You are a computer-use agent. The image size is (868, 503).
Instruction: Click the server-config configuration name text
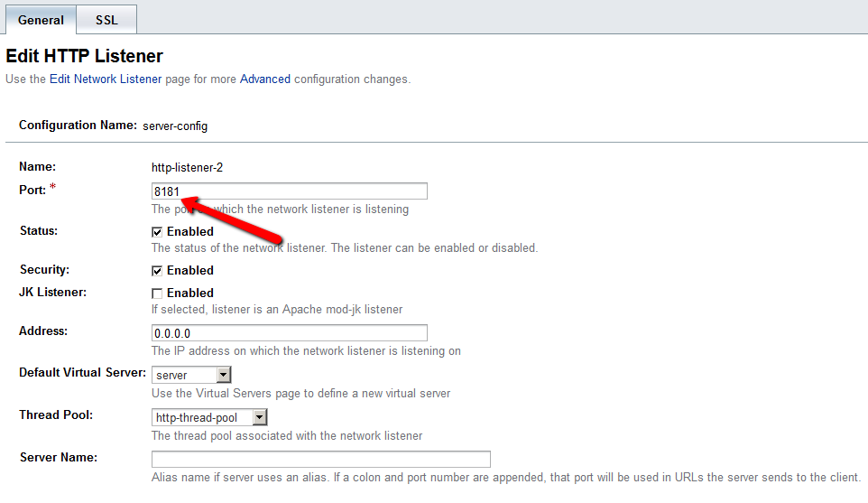175,126
